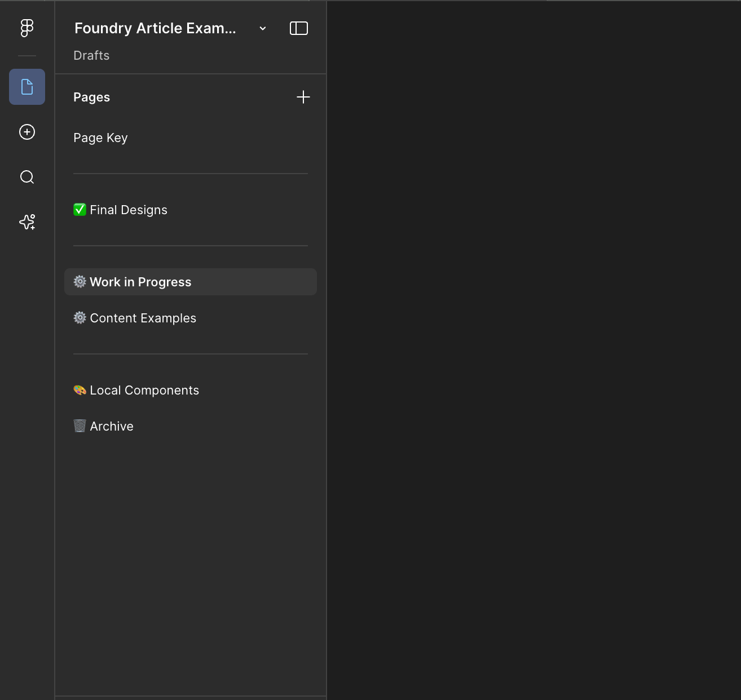This screenshot has width=741, height=700.
Task: Click the add page plus icon
Action: [303, 96]
